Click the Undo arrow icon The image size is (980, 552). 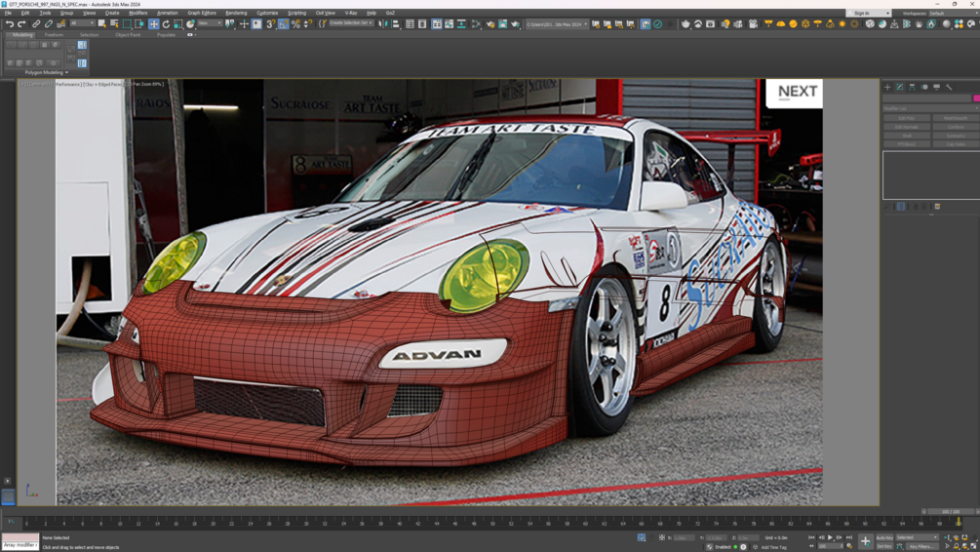[10, 23]
